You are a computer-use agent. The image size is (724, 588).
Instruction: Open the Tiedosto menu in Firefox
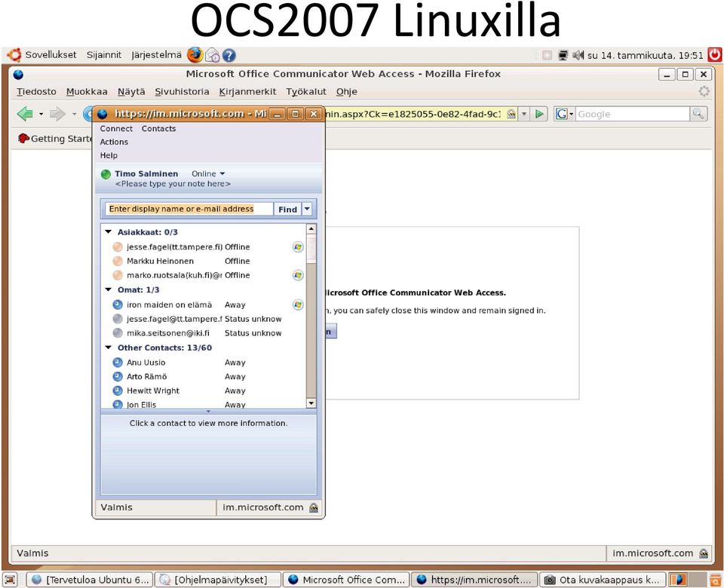click(x=36, y=92)
